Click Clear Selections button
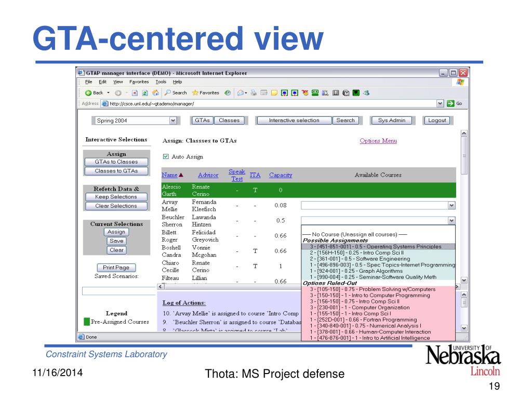The width and height of the screenshot is (532, 399). [x=116, y=206]
